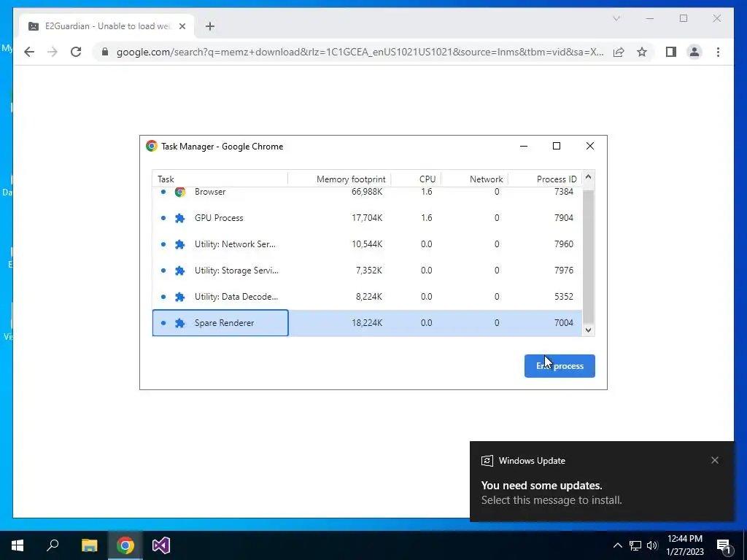Select the Spare Renderer row

pyautogui.click(x=367, y=323)
